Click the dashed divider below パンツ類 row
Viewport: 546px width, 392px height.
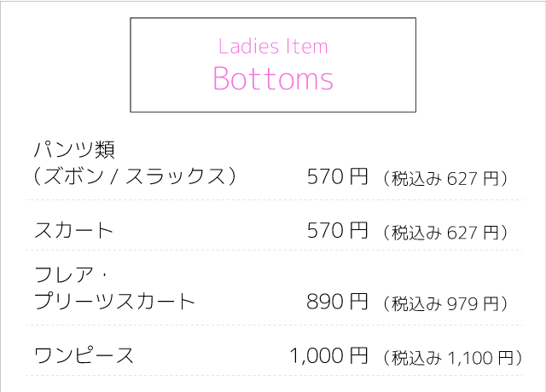coord(275,200)
